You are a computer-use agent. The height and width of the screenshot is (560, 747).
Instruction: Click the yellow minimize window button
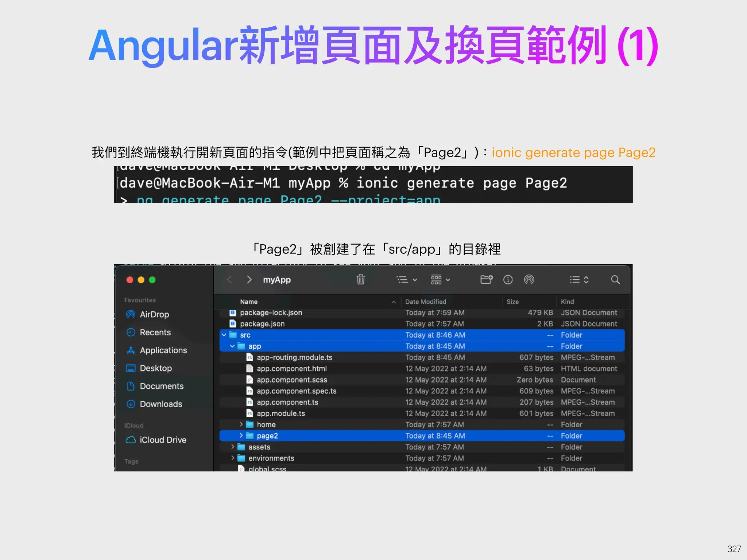click(x=141, y=280)
